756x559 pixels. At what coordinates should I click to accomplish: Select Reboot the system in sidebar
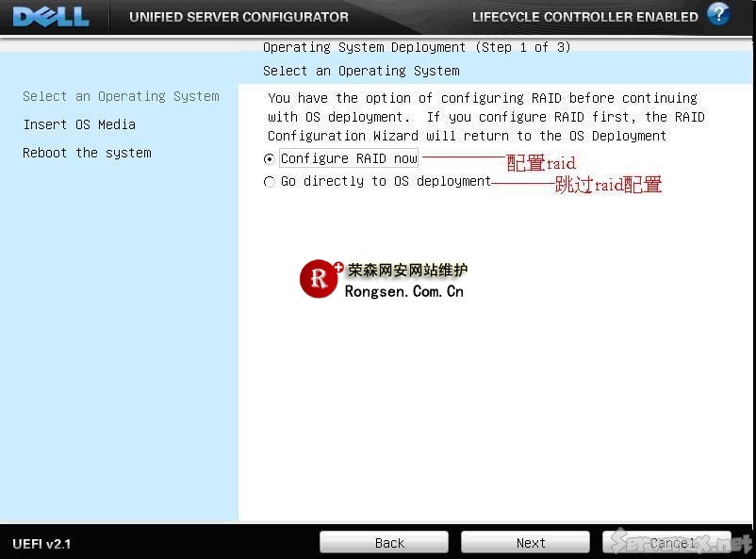tap(87, 153)
